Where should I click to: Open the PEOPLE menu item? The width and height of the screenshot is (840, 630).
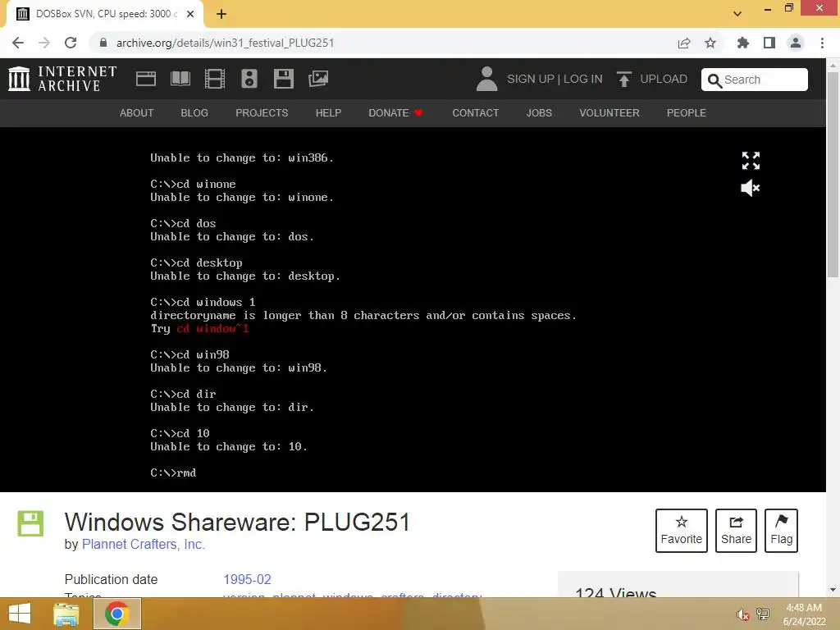tap(687, 113)
